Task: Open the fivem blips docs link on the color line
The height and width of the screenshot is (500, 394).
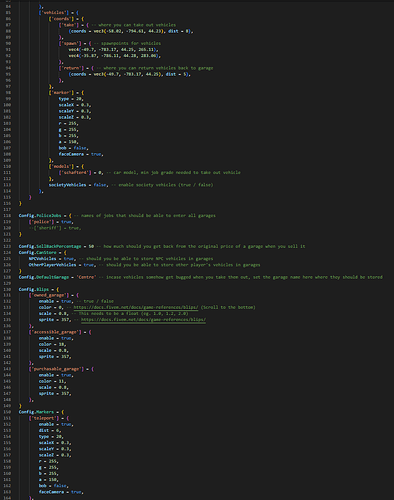Action: (x=136, y=307)
